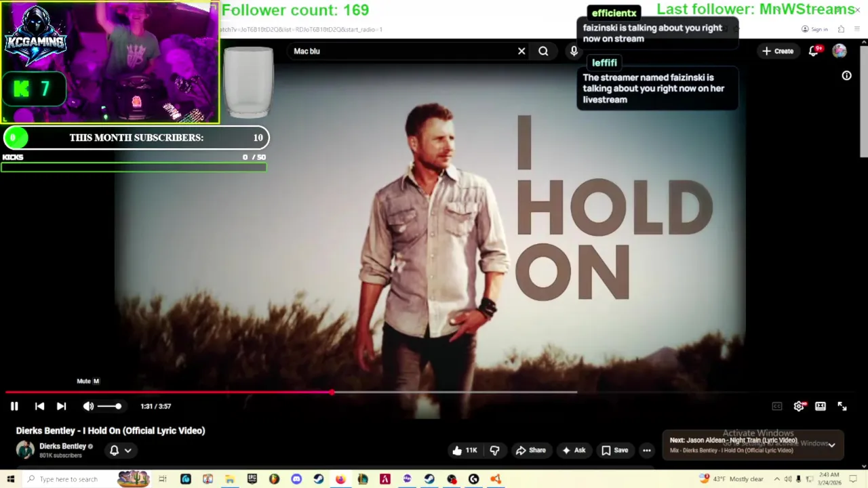The width and height of the screenshot is (868, 488).
Task: Open Discord from the taskbar
Action: (296, 479)
